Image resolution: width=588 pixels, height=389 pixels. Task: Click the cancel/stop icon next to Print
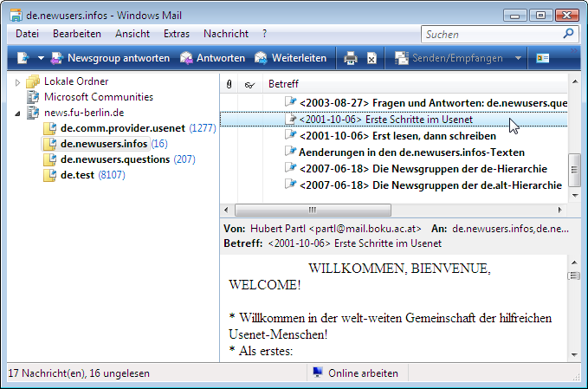pos(372,58)
